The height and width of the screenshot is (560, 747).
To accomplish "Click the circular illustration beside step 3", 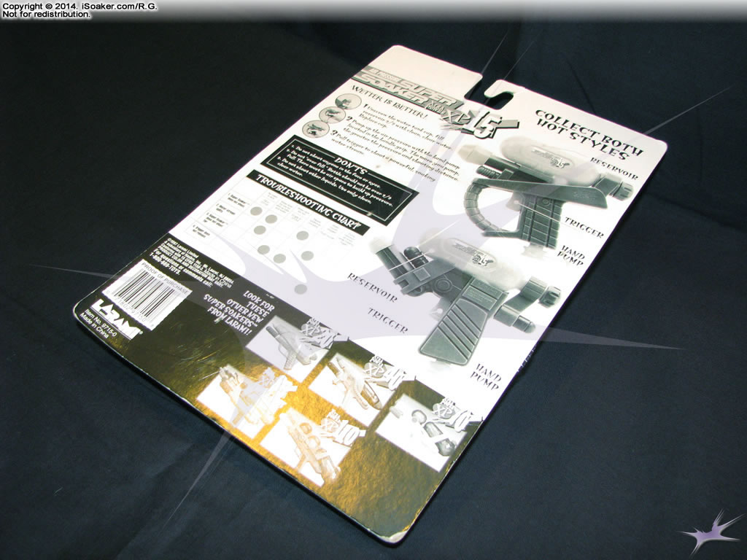I will tap(316, 128).
